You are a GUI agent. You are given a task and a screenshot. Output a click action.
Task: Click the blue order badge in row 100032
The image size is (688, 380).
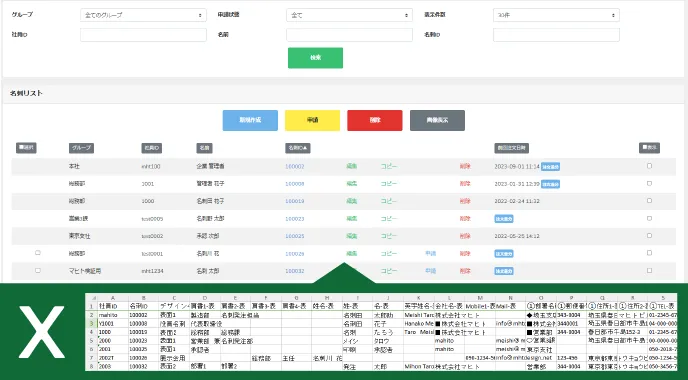504,271
